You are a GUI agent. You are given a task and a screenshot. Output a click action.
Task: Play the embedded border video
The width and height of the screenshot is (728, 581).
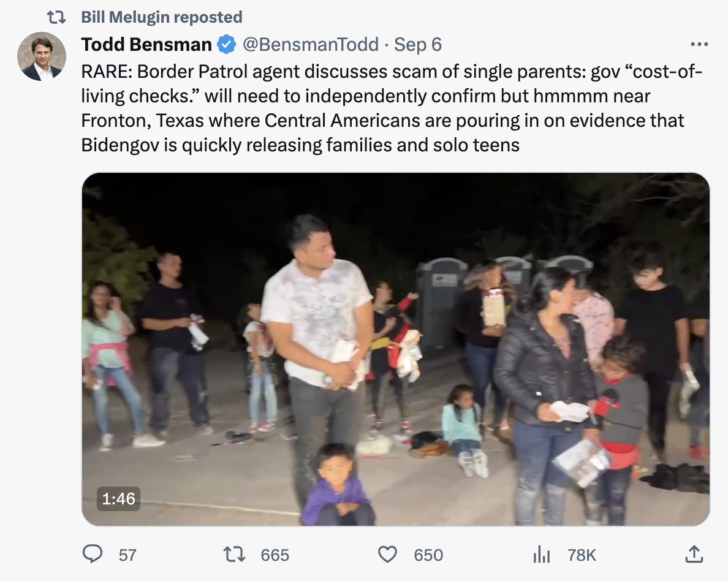click(x=396, y=349)
